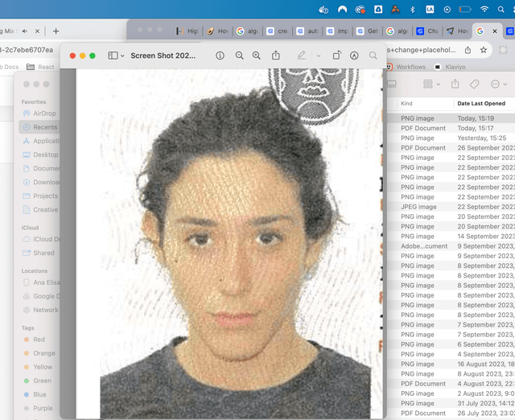Select AirDrop in Finder sidebar

click(x=39, y=113)
